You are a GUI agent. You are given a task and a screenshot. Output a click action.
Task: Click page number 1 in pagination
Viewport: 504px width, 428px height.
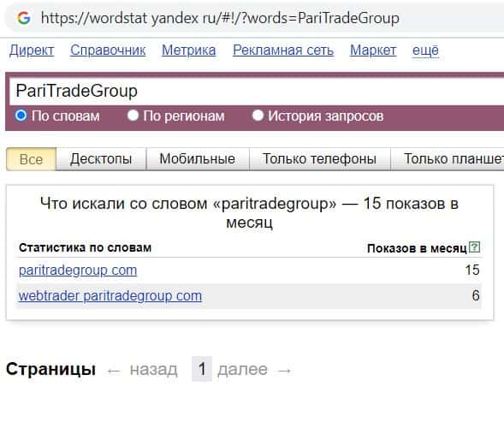click(202, 369)
